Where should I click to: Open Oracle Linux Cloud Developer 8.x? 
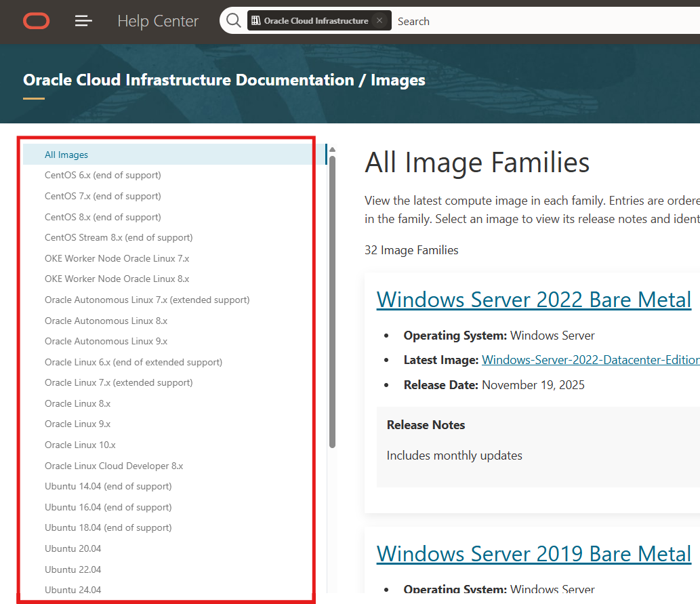coord(114,466)
